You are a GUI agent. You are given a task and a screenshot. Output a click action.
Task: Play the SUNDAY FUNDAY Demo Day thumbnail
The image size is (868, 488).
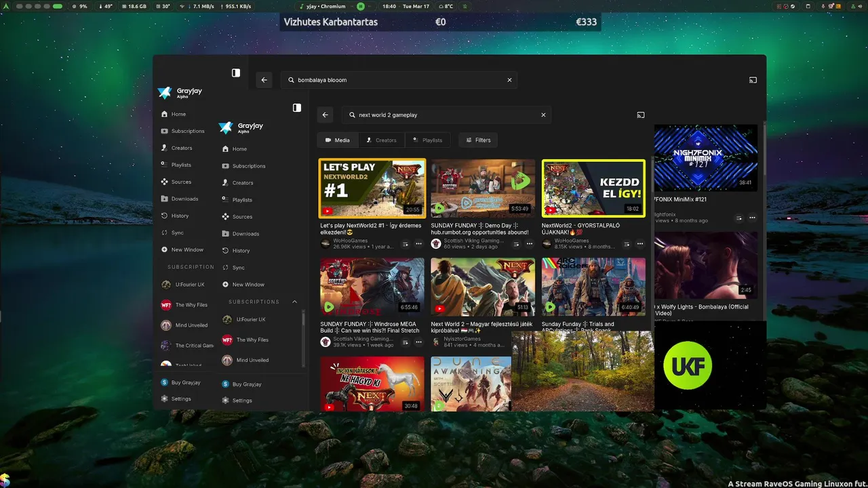click(x=483, y=188)
